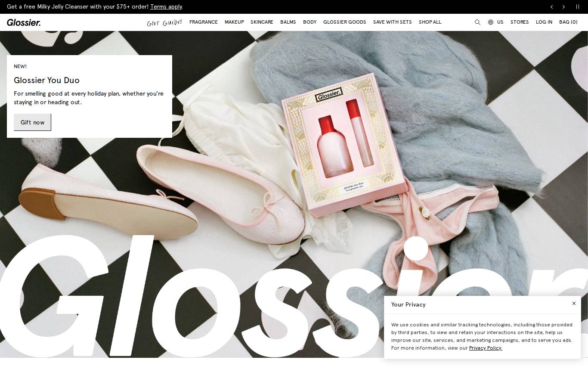The width and height of the screenshot is (588, 366).
Task: Open the Gift Guide menu
Action: [x=164, y=22]
